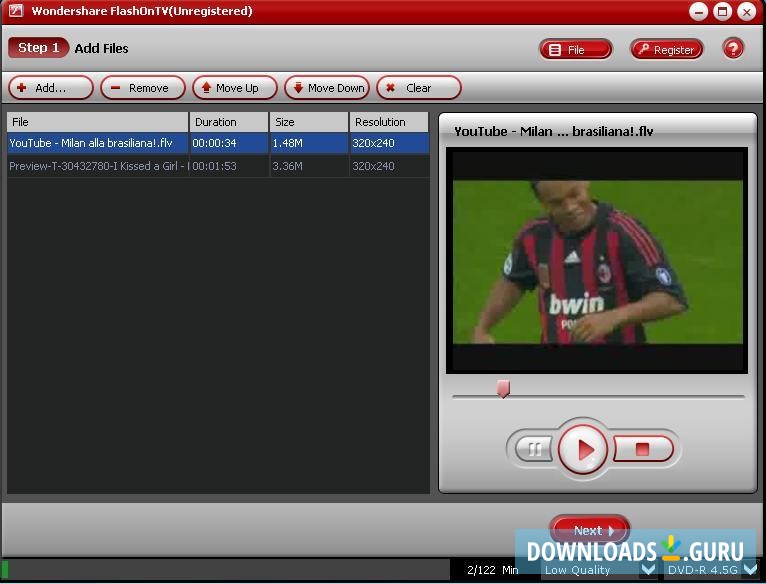Viewport: 766px width, 584px height.
Task: Remove the selected file from the list
Action: point(143,88)
